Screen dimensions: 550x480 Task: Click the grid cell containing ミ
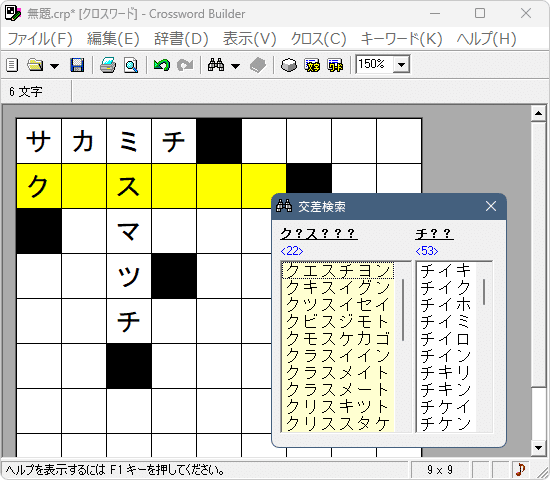pyautogui.click(x=129, y=141)
